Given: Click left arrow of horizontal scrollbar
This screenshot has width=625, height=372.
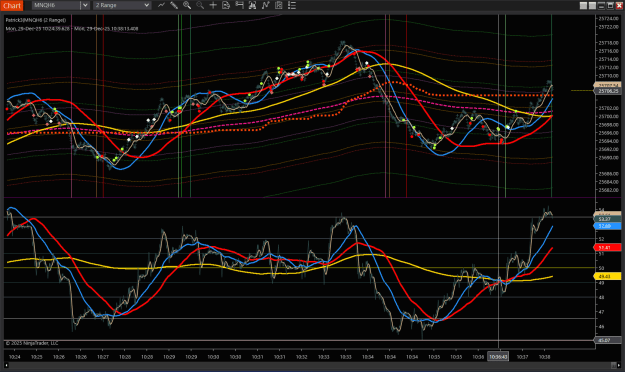Looking at the screenshot, I should click(6, 365).
